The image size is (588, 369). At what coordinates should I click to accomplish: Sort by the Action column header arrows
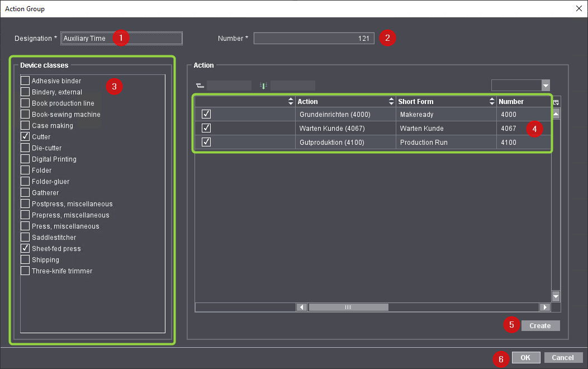click(391, 102)
